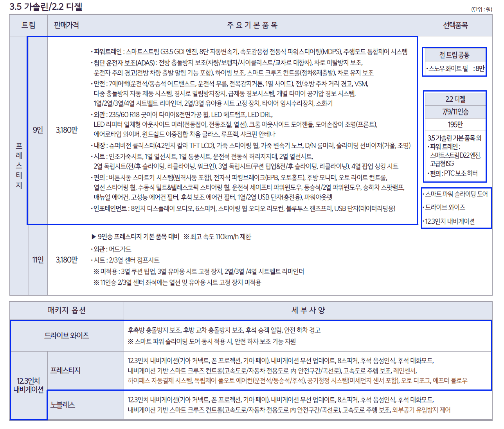Screen dimensions: 504x429
Task: Click the '시트 : 인조가죽시트' line
Action: pyautogui.click(x=202, y=156)
